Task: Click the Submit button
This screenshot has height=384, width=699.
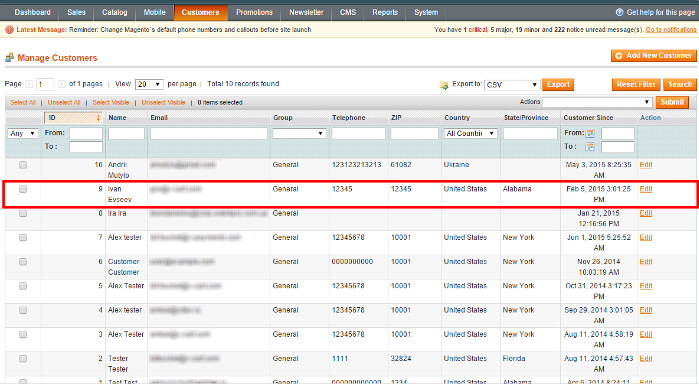Action: point(672,102)
